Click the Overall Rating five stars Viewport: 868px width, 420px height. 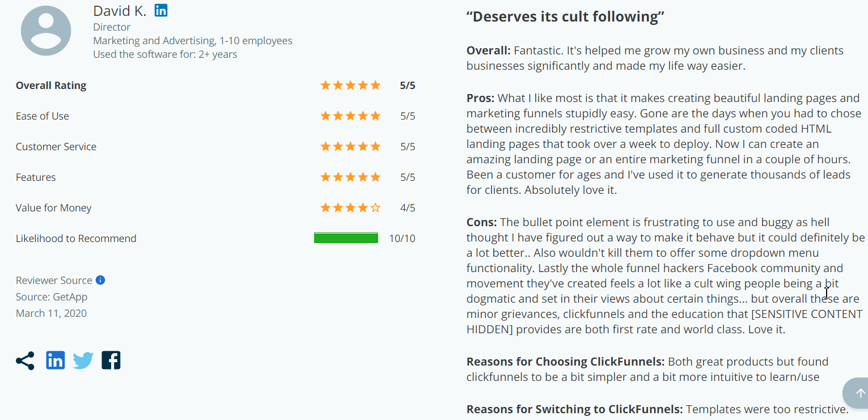click(350, 86)
